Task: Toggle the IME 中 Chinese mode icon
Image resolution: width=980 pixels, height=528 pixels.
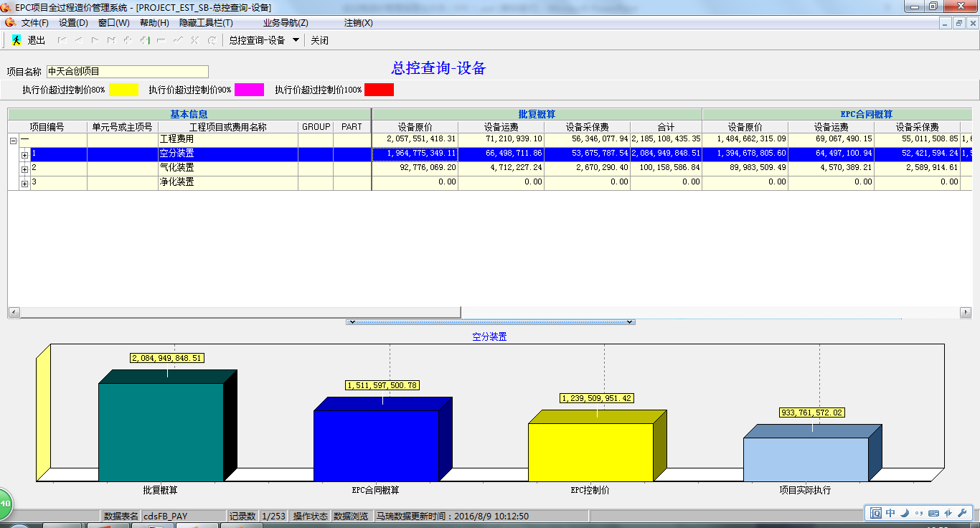Action: coord(890,513)
